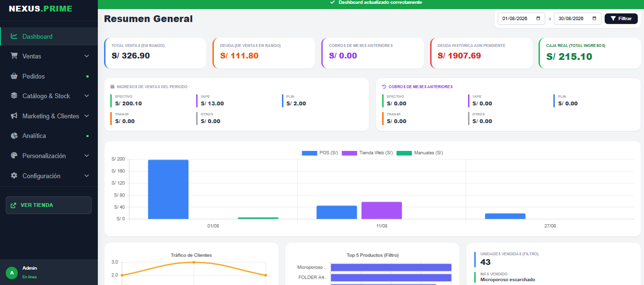This screenshot has width=644, height=285.
Task: Expand the Marketing & Clientes chevron
Action: tap(87, 116)
